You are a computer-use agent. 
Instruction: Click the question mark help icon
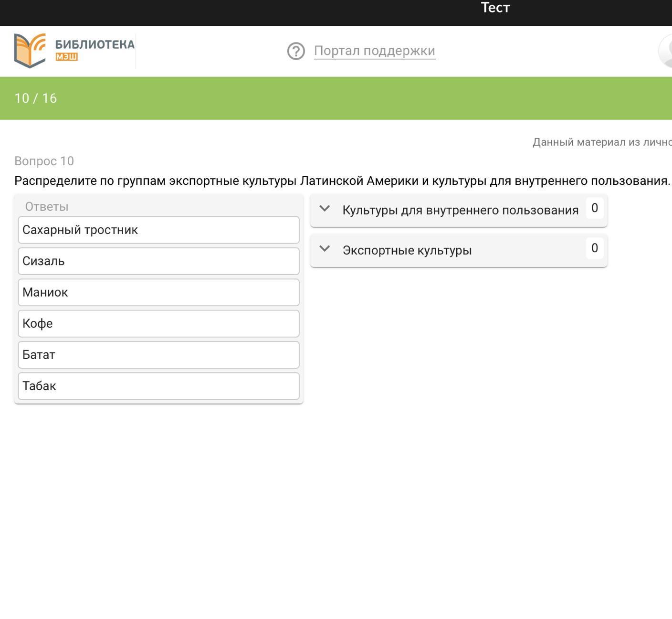[x=296, y=51]
